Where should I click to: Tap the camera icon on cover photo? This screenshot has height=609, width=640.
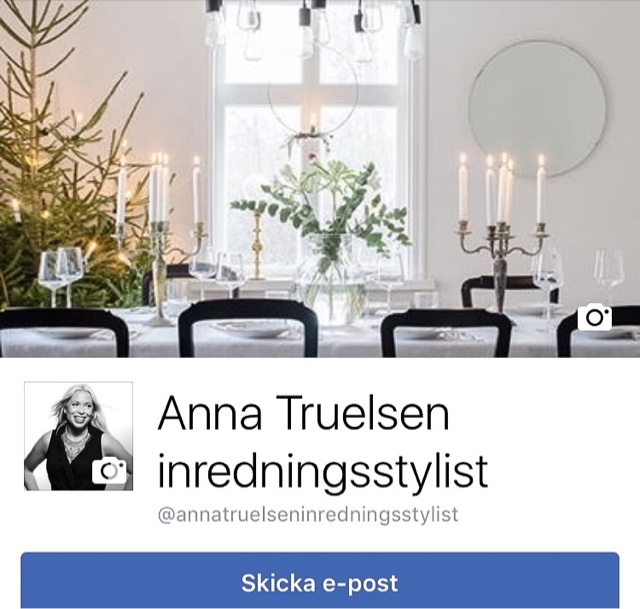point(595,317)
